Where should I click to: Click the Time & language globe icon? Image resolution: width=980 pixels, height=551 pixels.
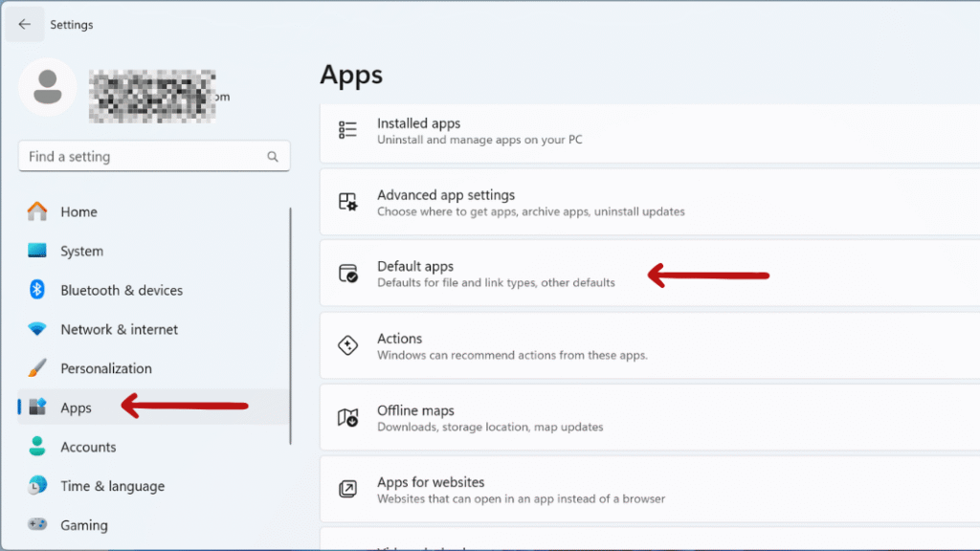click(37, 485)
